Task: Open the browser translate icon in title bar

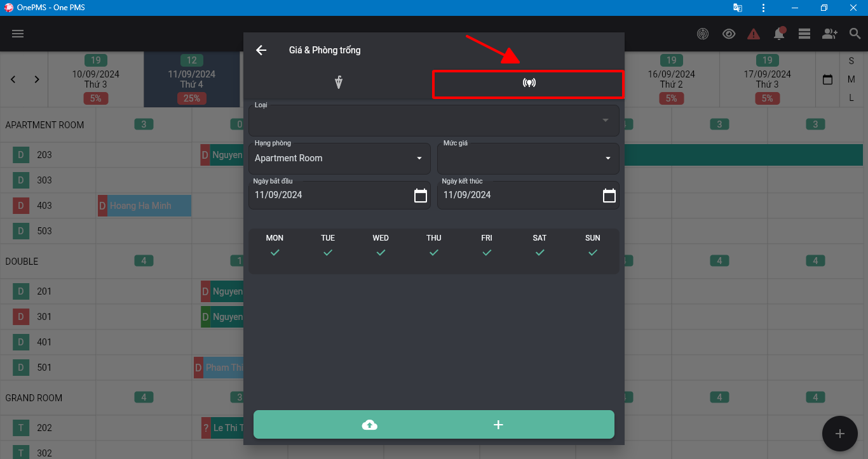Action: 738,8
